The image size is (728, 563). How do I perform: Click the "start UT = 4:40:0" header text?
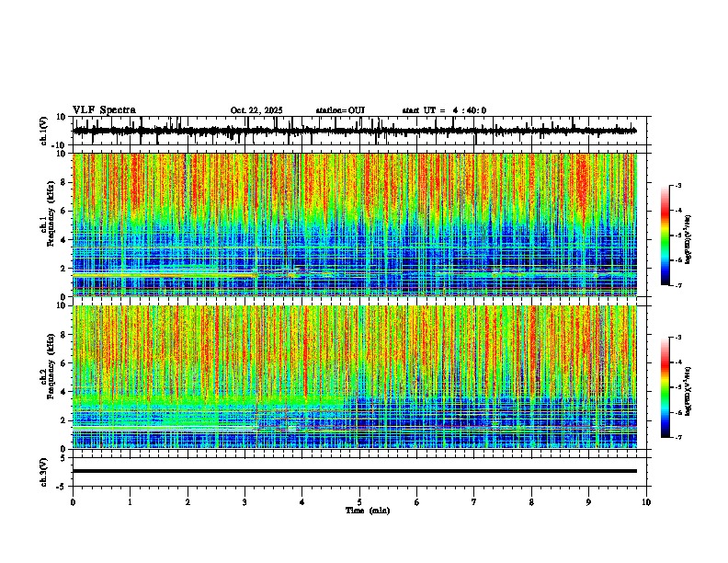click(x=444, y=110)
